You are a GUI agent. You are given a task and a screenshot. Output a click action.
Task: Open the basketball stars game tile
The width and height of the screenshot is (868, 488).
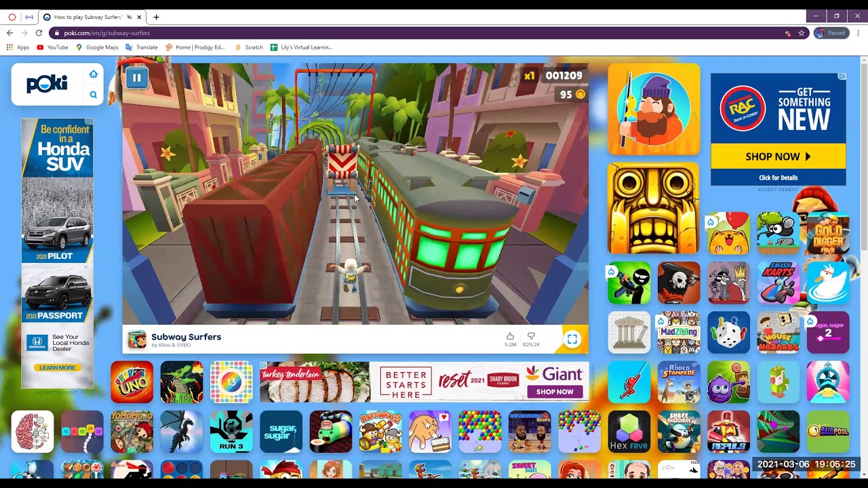click(530, 432)
